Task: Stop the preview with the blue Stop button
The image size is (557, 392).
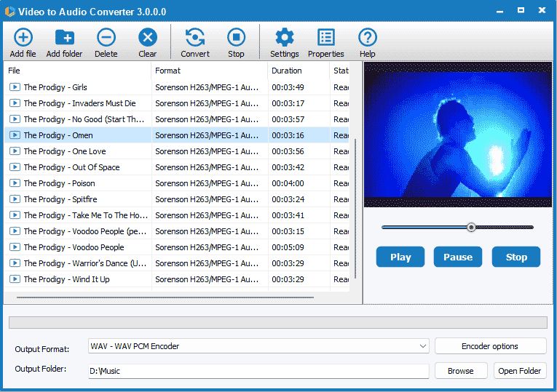Action: (x=516, y=257)
